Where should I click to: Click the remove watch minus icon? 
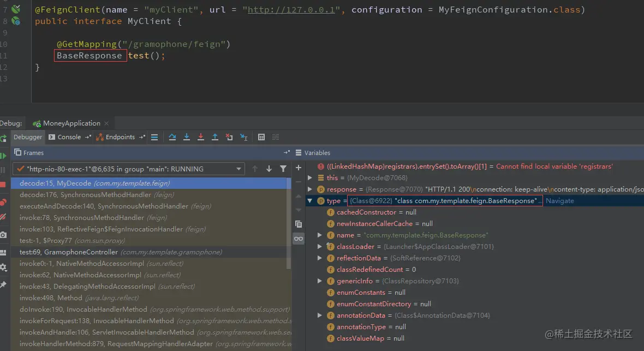[x=299, y=182]
